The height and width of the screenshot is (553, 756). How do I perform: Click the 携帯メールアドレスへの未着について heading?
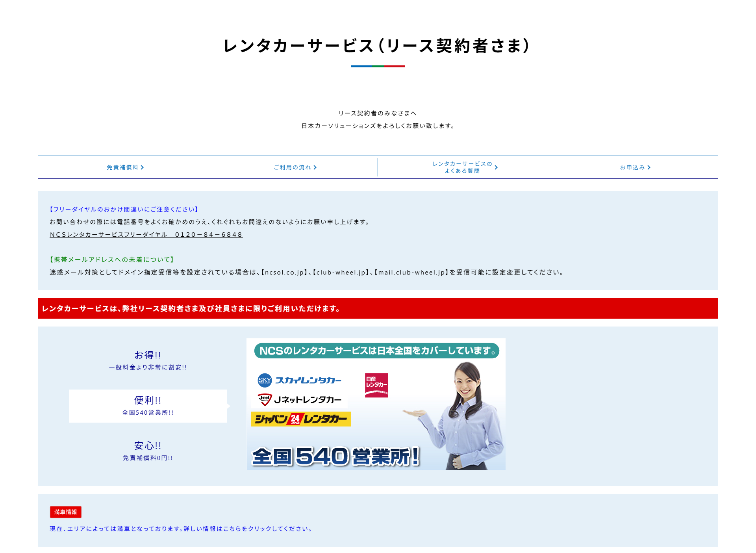click(x=112, y=260)
